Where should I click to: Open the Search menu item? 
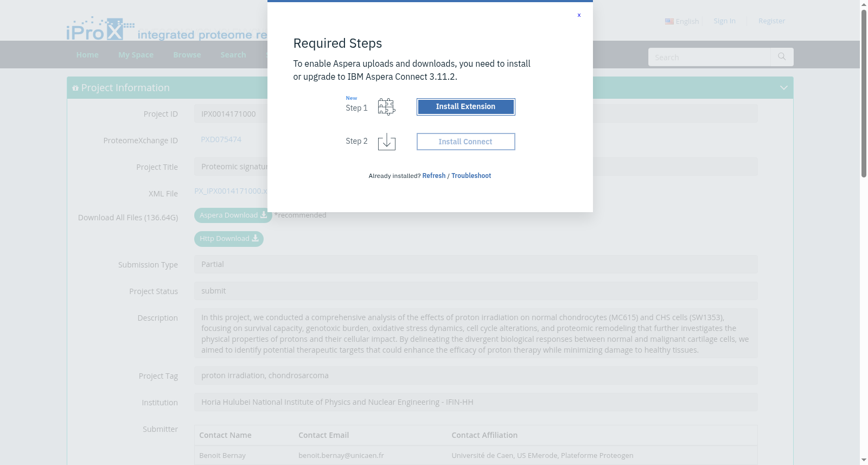pos(233,55)
